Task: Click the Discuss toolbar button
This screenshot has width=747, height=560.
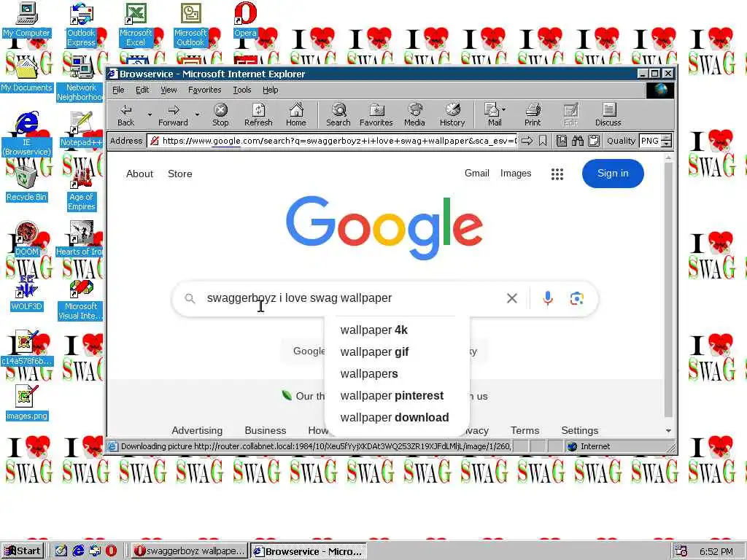Action: (x=608, y=114)
